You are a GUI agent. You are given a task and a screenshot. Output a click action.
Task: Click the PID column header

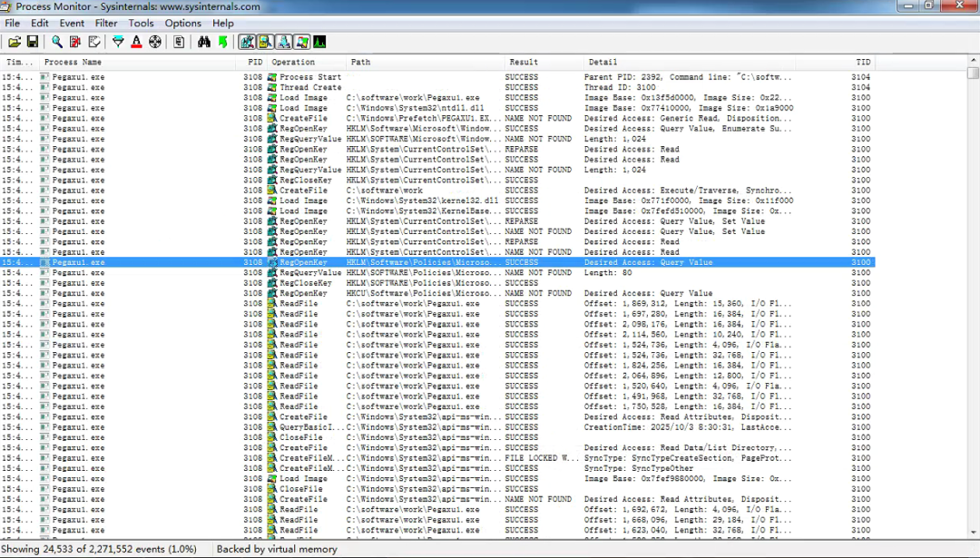(250, 62)
